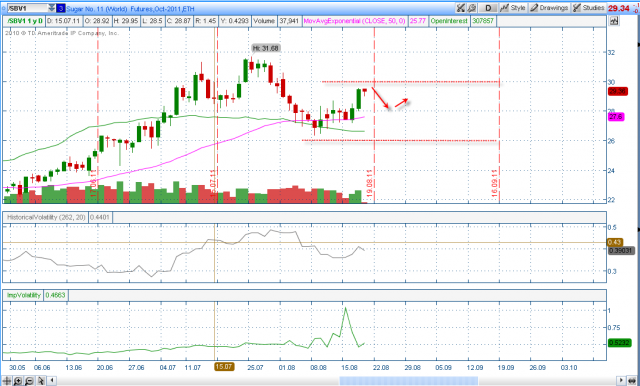
Task: Open the Studies menu
Action: click(588, 8)
